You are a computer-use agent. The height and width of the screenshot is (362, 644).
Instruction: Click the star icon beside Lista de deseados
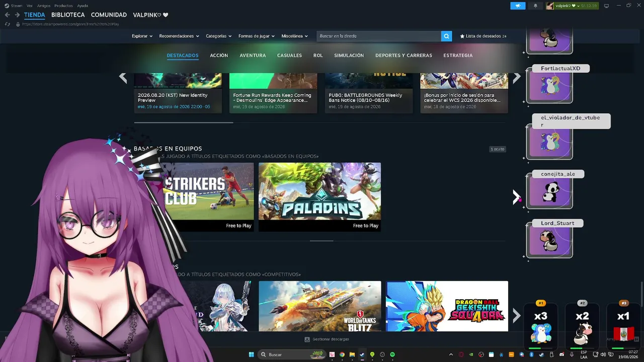click(x=462, y=36)
